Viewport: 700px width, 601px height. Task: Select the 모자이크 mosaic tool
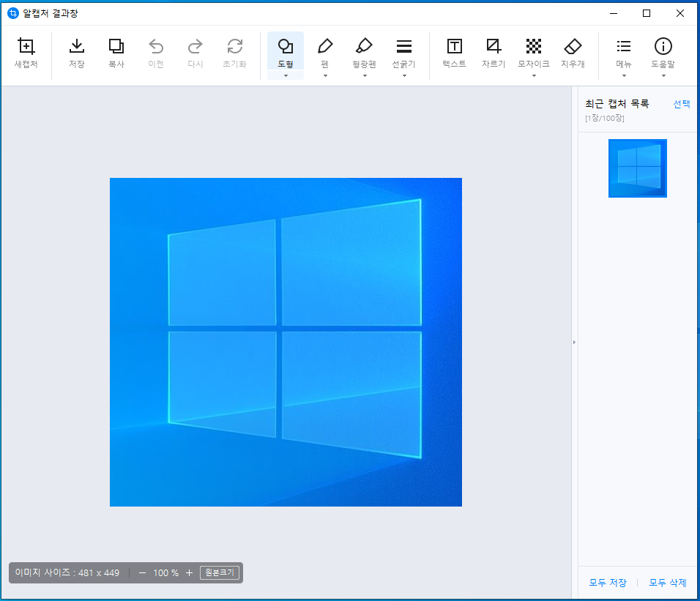pyautogui.click(x=534, y=51)
